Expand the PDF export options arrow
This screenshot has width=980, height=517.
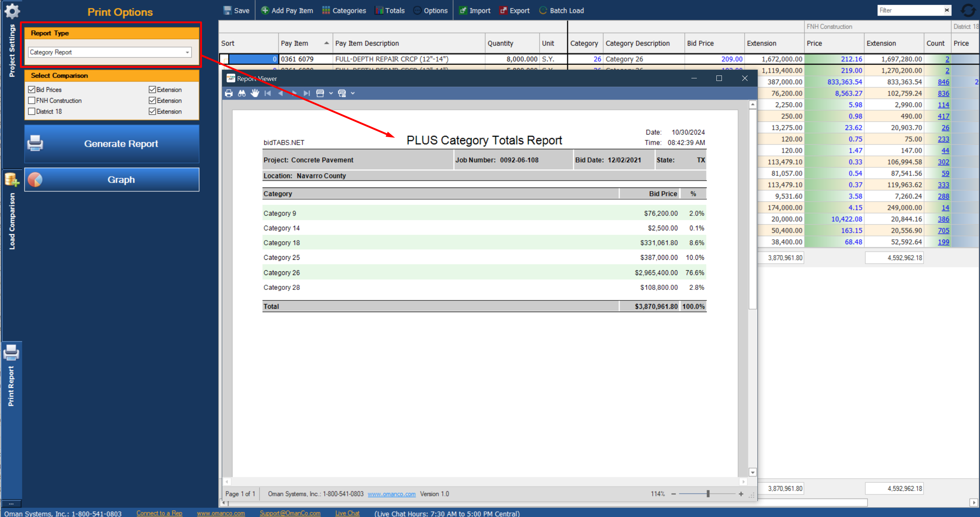[x=331, y=93]
